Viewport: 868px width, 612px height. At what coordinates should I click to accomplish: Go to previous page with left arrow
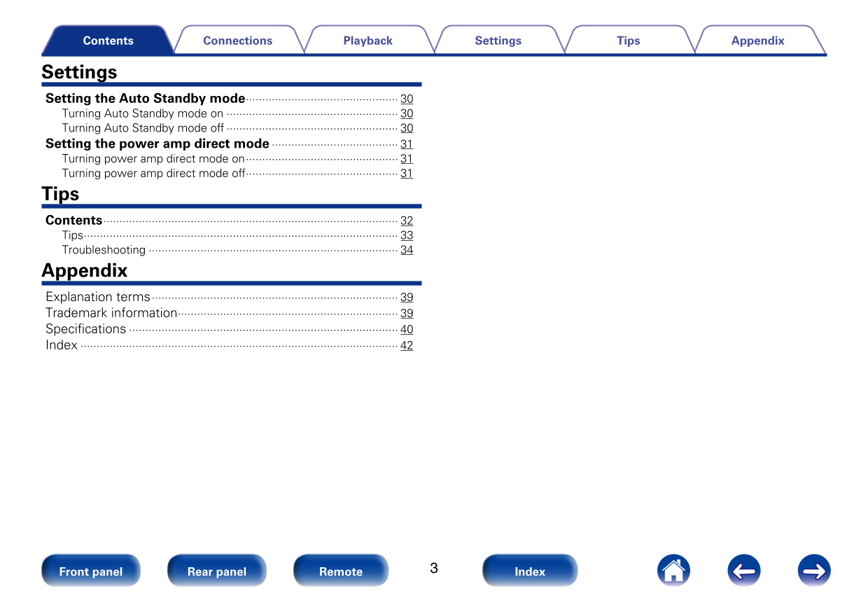743,571
